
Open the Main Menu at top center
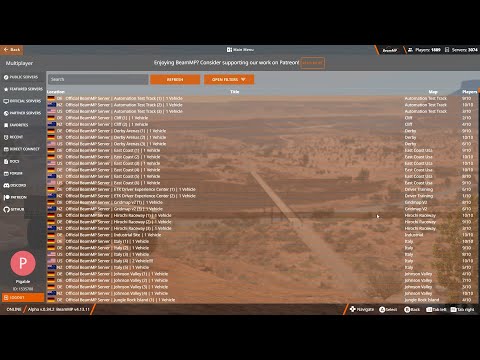(x=240, y=50)
